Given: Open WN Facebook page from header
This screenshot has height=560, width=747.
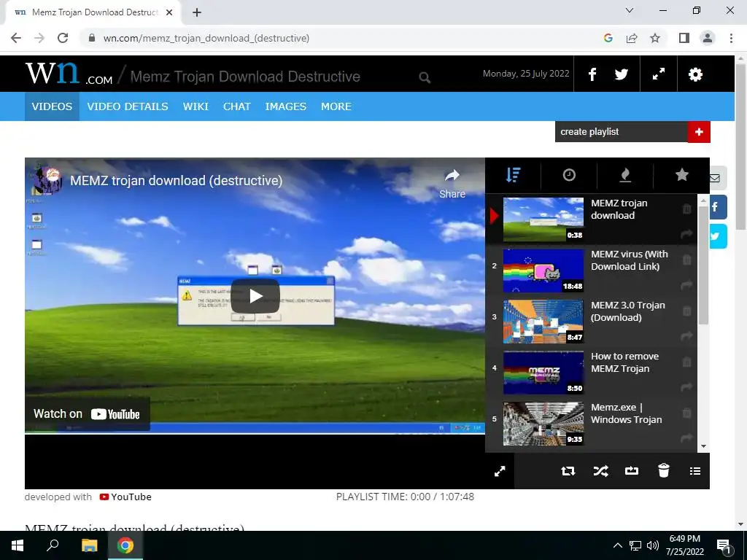Looking at the screenshot, I should [592, 74].
